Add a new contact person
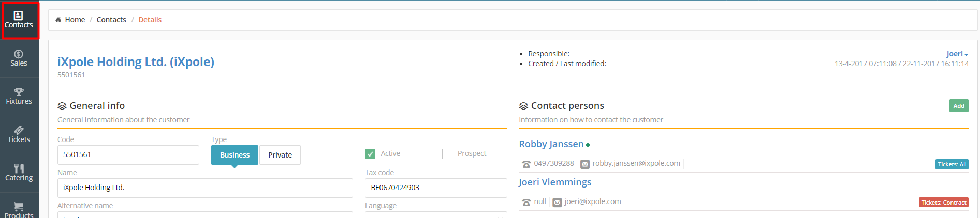The height and width of the screenshot is (218, 980). click(959, 106)
